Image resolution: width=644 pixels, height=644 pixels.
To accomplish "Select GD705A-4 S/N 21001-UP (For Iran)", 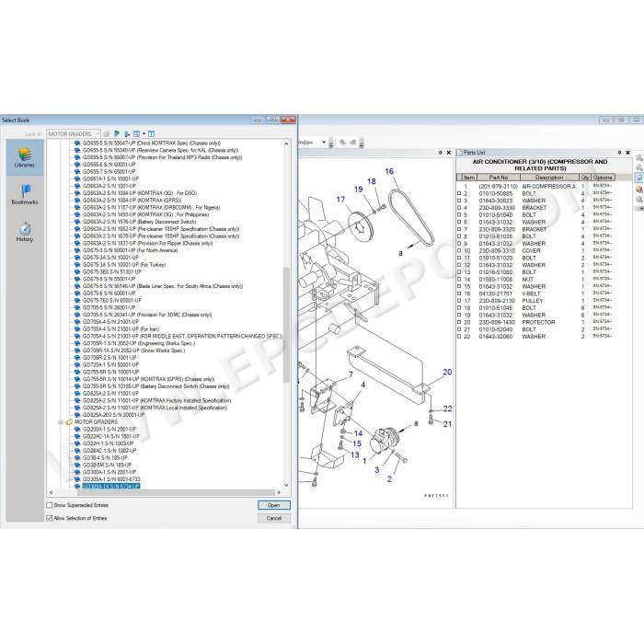I will [x=121, y=329].
